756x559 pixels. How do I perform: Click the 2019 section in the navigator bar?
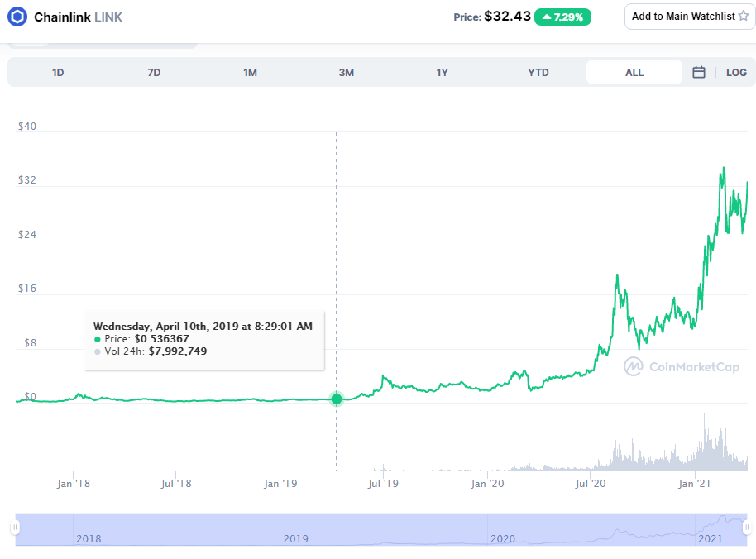click(x=384, y=529)
